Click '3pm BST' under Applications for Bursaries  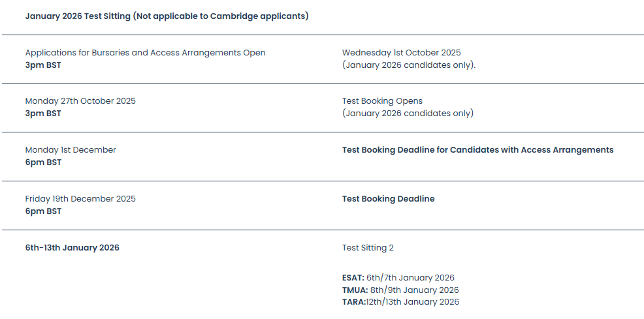coord(43,65)
